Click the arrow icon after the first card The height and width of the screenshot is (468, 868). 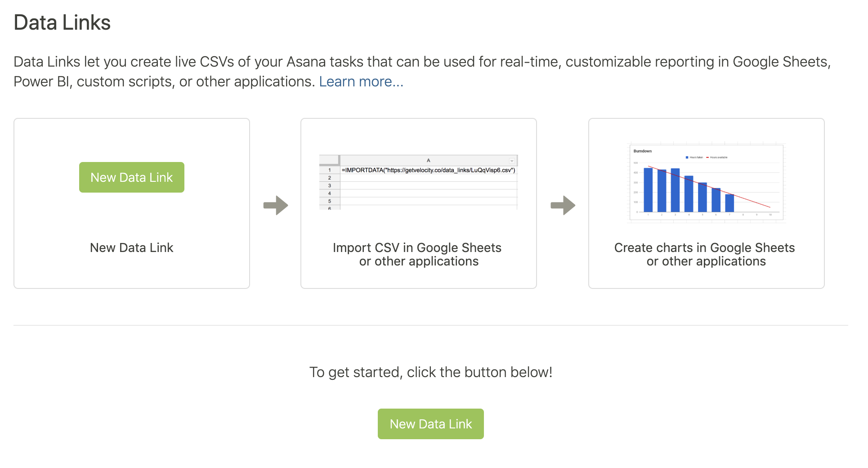click(x=275, y=205)
